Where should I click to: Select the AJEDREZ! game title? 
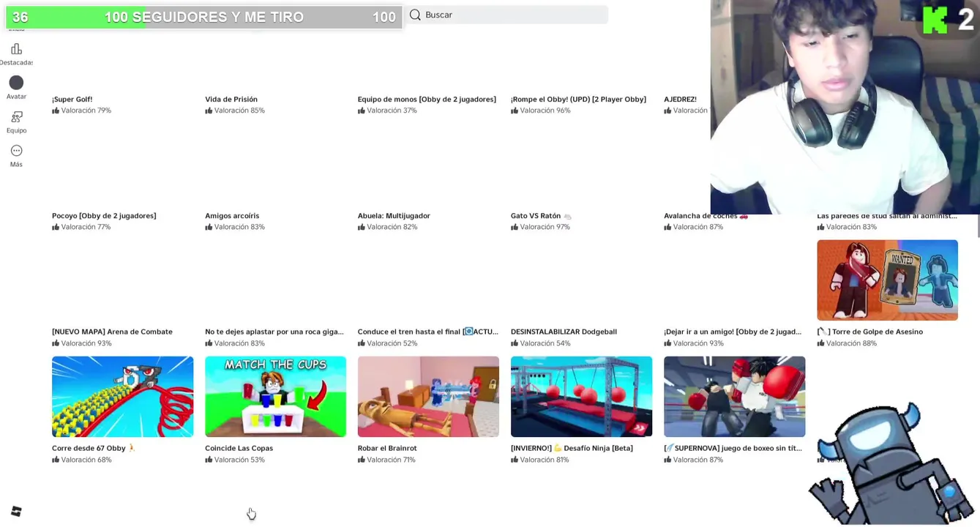(680, 100)
